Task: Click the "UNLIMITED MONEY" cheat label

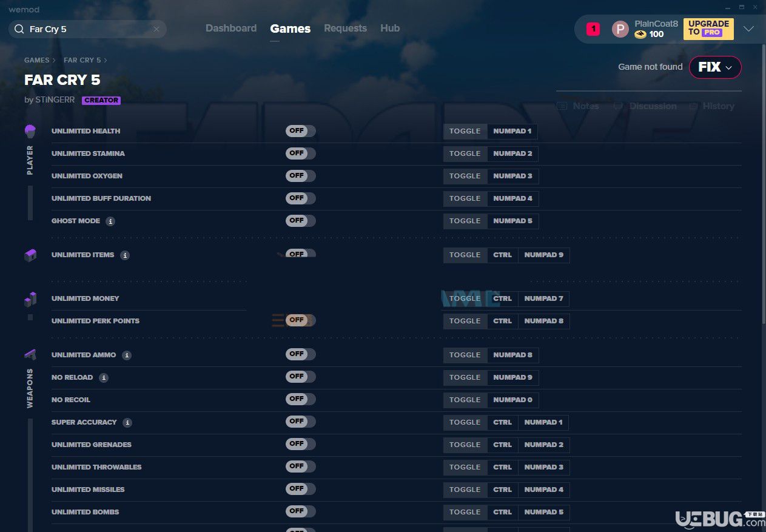Action: click(x=86, y=298)
